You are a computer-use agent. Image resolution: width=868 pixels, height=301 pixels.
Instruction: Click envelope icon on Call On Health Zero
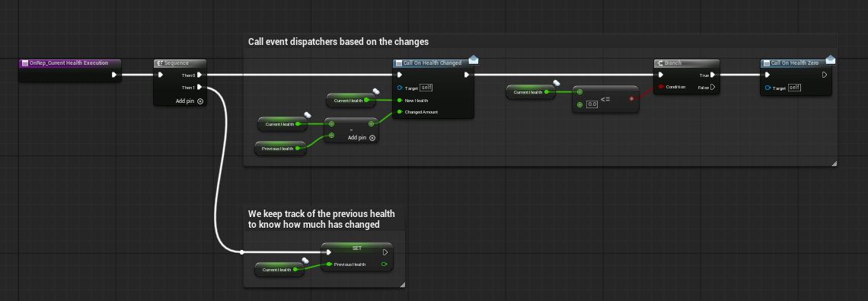pos(831,60)
